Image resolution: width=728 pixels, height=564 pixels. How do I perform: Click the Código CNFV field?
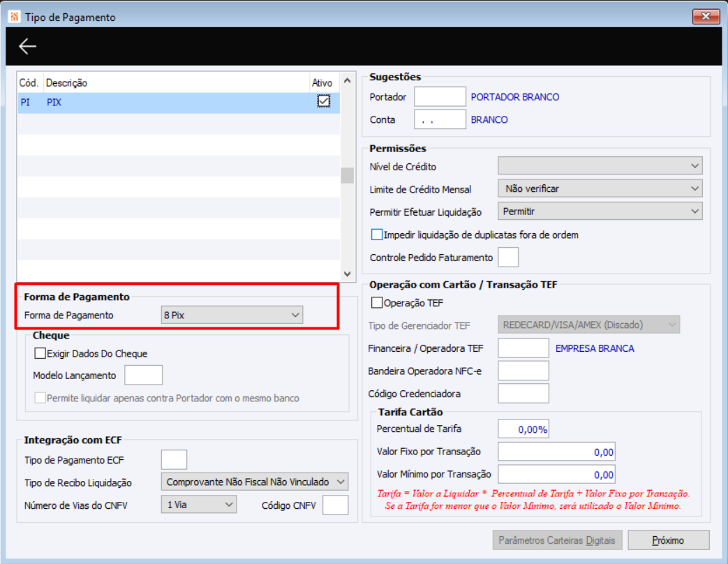pyautogui.click(x=335, y=505)
